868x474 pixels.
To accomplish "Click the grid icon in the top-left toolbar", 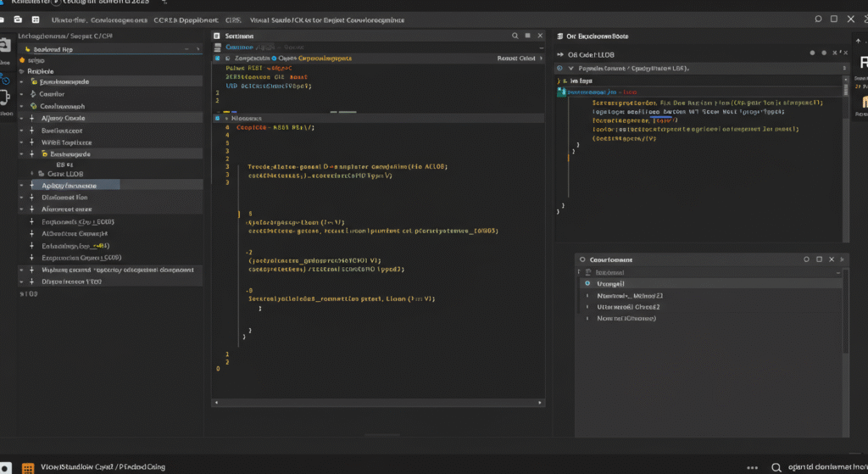I will (x=36, y=20).
